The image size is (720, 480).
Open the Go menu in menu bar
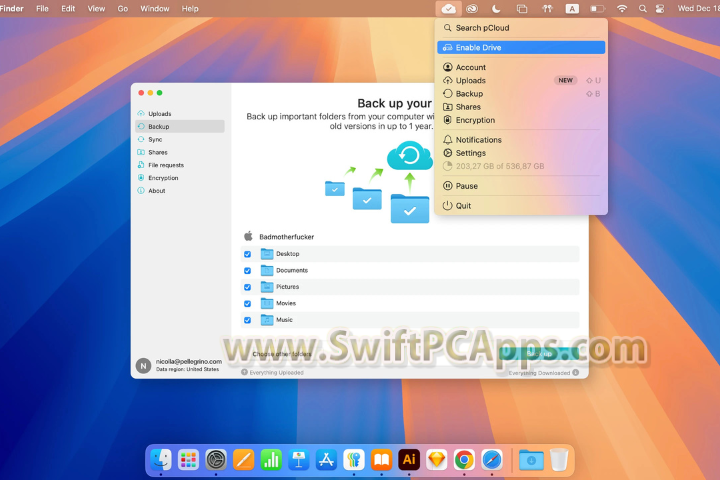click(x=123, y=9)
